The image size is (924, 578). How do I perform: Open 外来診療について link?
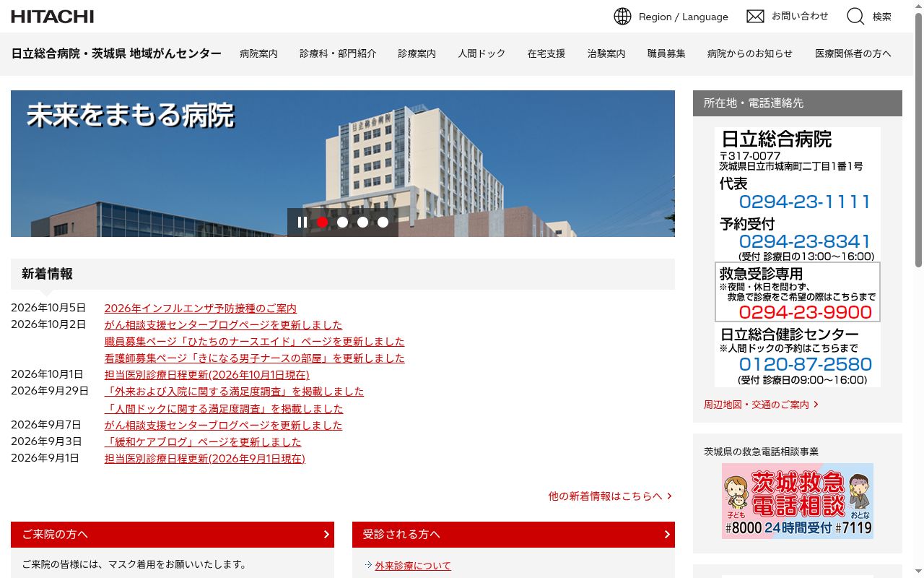point(413,566)
